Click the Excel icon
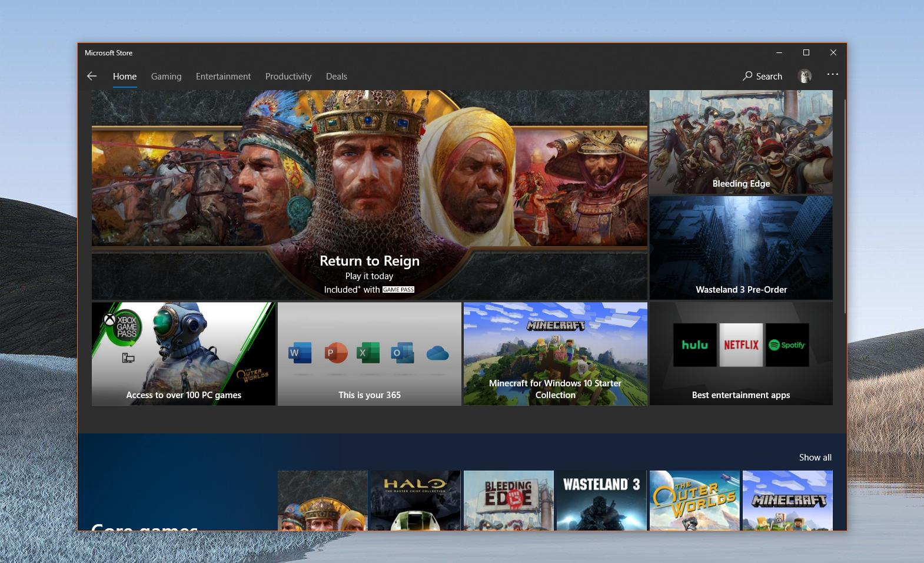924x563 pixels. coord(368,353)
